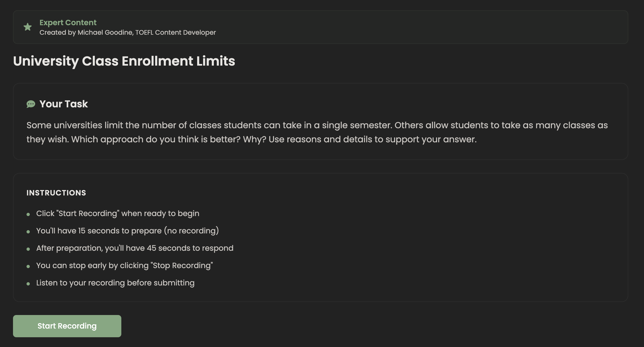Click the speech bubble icon beside Your Task
644x347 pixels.
pyautogui.click(x=31, y=104)
